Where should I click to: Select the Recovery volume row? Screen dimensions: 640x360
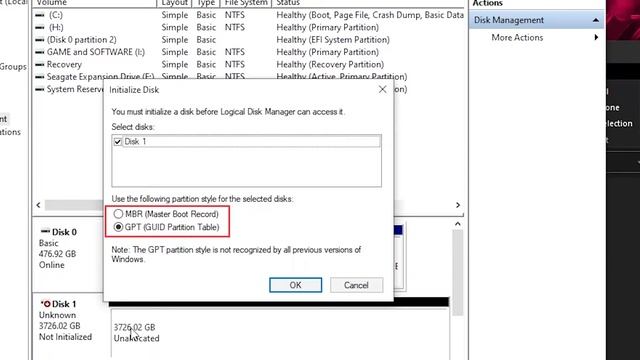249,64
